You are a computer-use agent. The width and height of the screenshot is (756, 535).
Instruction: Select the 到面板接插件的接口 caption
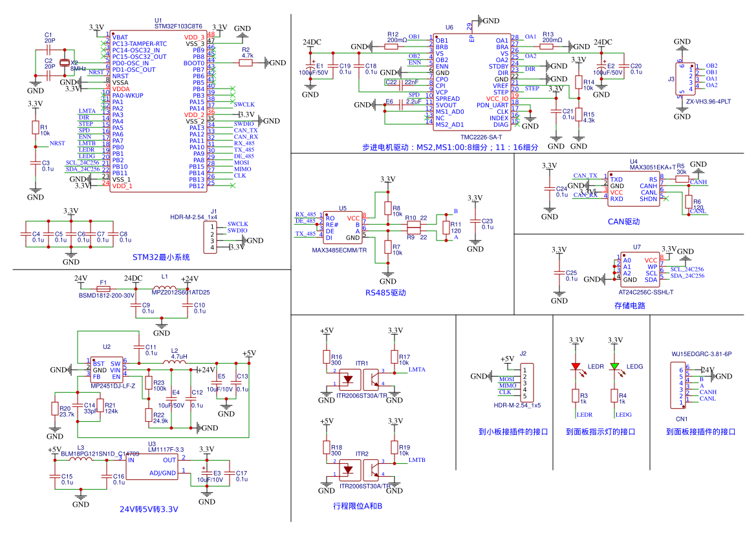[x=700, y=432]
